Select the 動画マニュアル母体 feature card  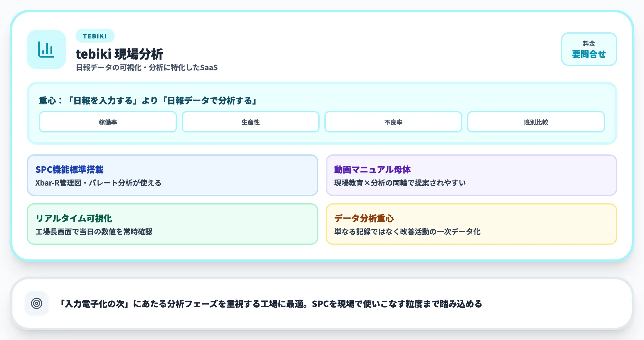point(472,175)
